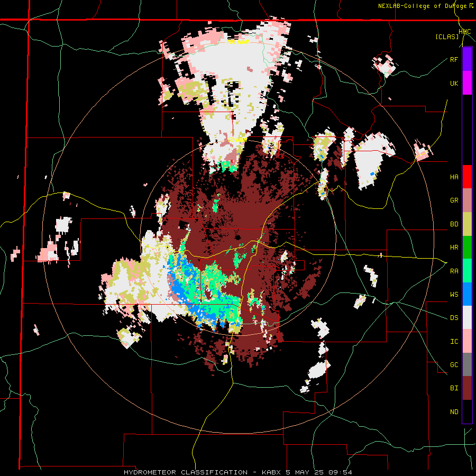The width and height of the screenshot is (476, 476).
Task: Click the light pink IC legend swatch
Action: tap(467, 341)
